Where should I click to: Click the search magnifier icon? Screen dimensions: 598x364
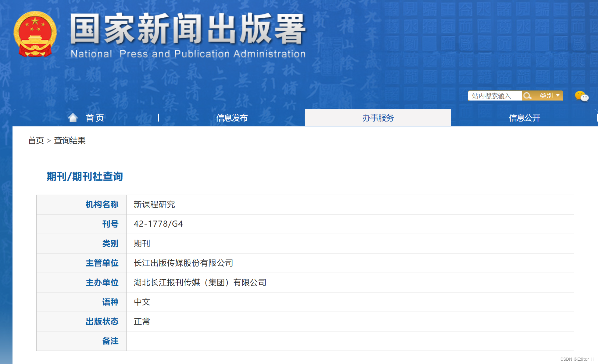pos(527,96)
